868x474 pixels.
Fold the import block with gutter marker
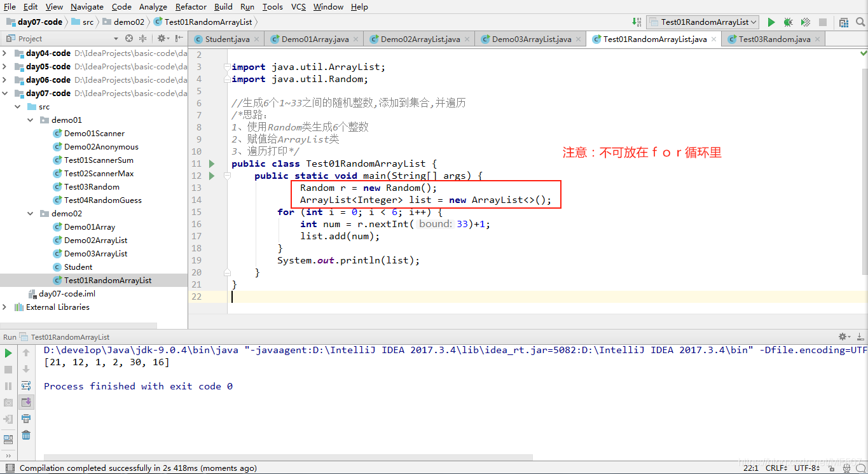227,67
